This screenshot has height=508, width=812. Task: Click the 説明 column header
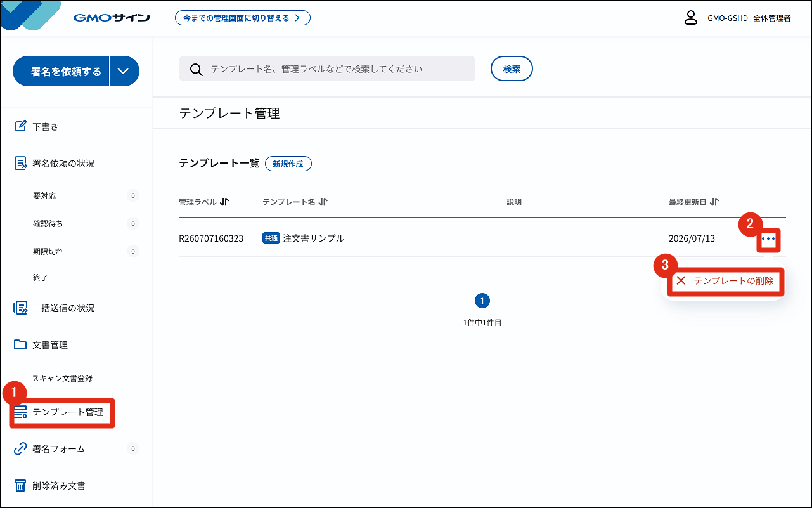(x=514, y=202)
